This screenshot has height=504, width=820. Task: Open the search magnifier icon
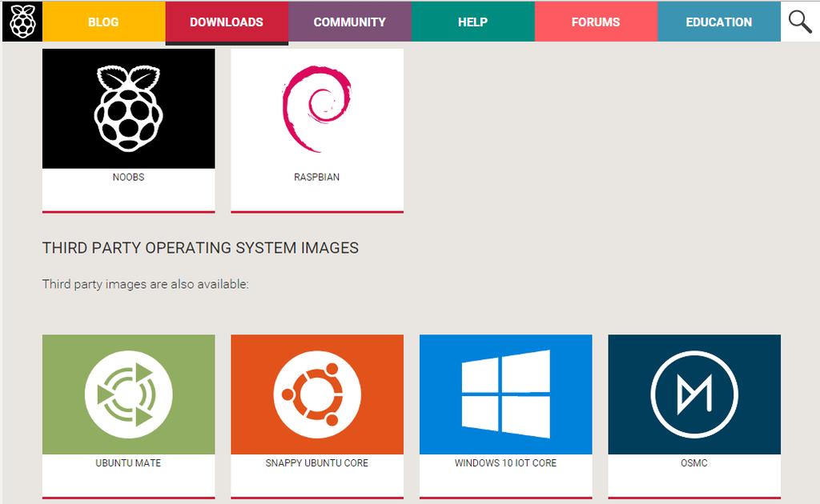tap(800, 22)
